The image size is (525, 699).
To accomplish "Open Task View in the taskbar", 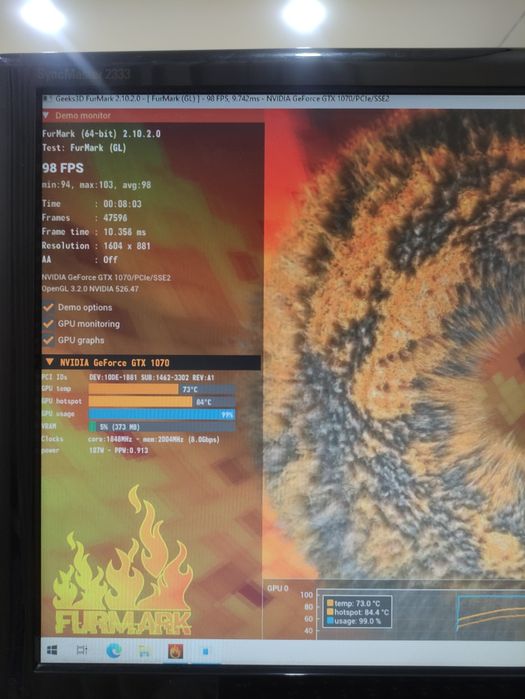I will (x=82, y=650).
